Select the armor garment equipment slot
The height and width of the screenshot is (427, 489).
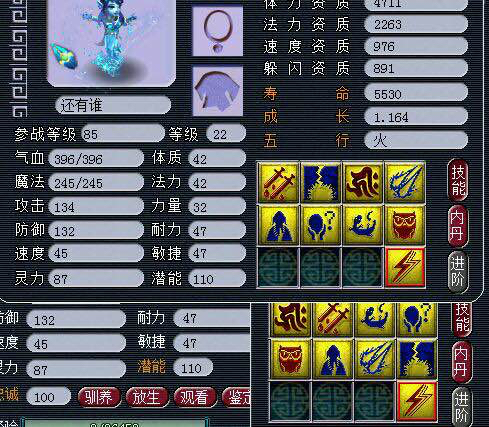point(218,90)
